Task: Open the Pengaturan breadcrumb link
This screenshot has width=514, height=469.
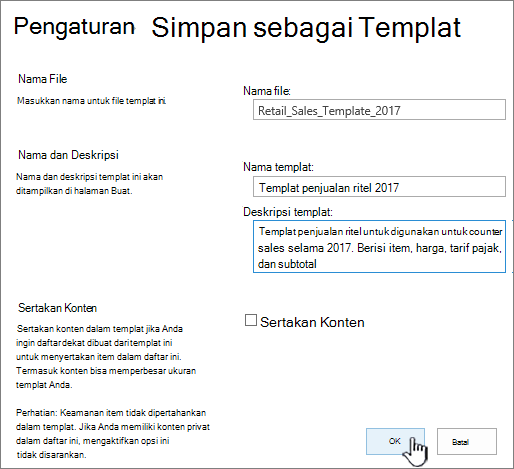Action: coord(74,27)
